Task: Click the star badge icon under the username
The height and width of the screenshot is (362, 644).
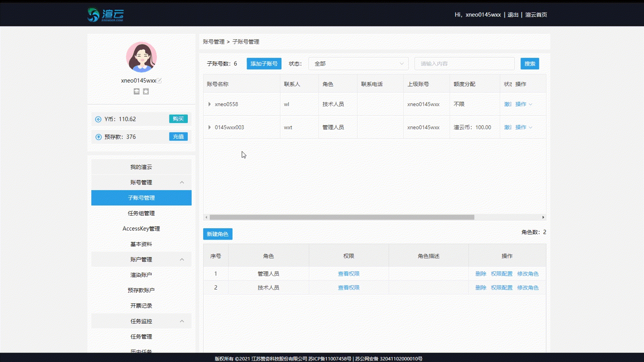Action: 146,92
